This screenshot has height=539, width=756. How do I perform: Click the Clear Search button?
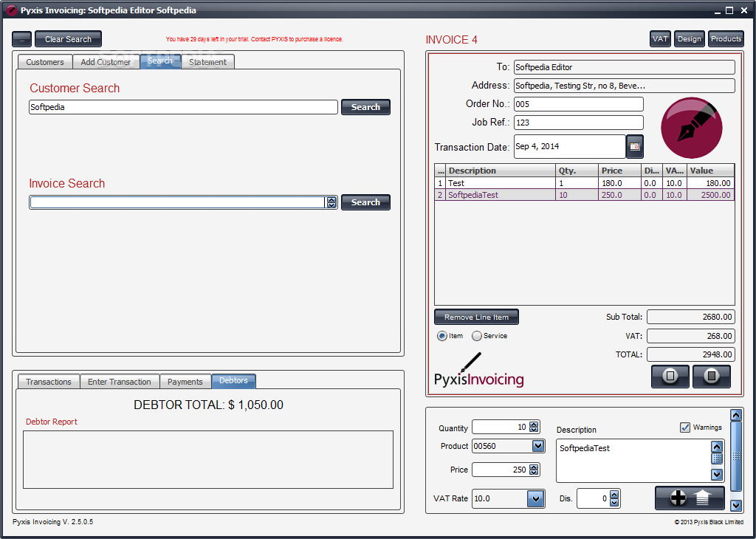(x=68, y=40)
